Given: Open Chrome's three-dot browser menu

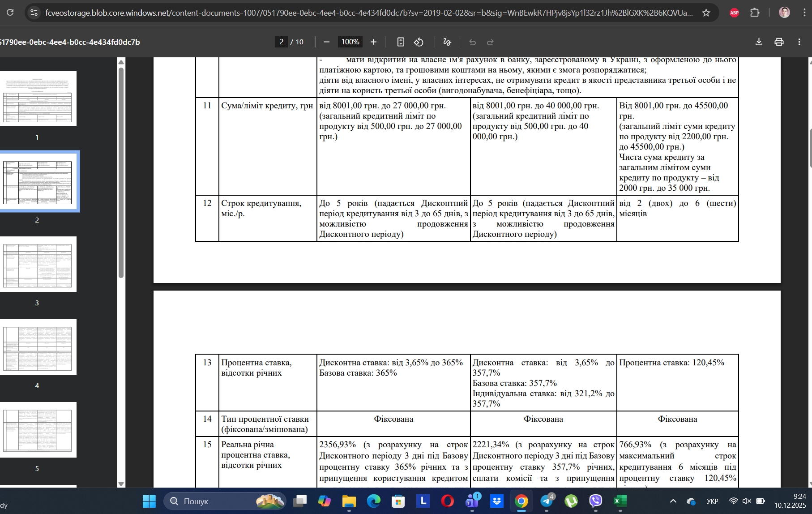Looking at the screenshot, I should pos(804,13).
